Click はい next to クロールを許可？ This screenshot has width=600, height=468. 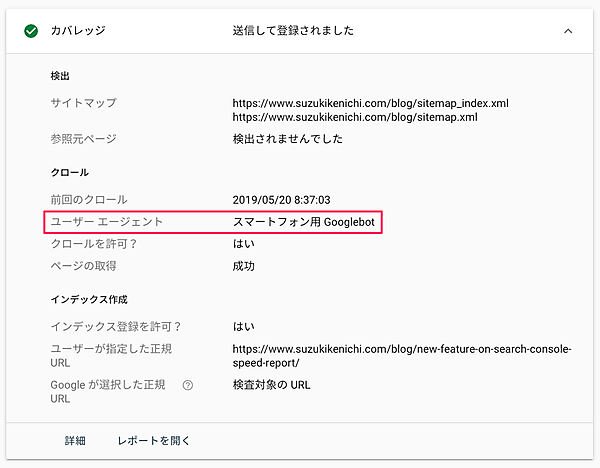coord(243,244)
